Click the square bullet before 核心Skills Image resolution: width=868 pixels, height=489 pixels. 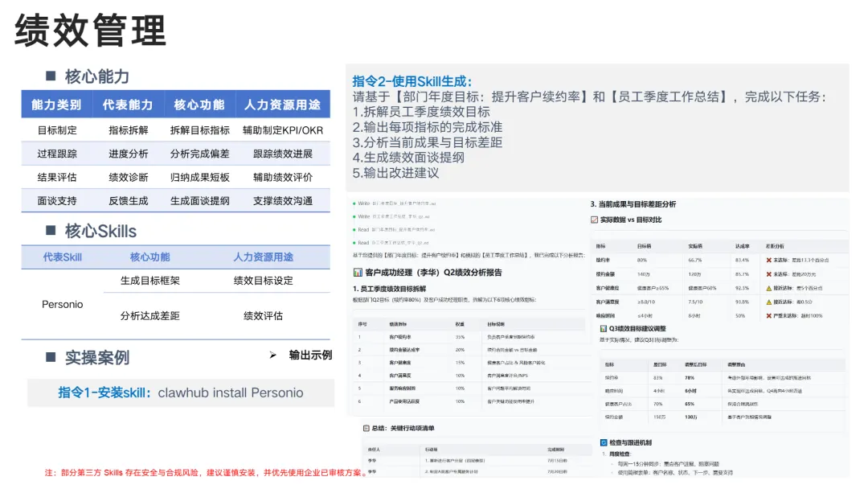click(x=51, y=230)
